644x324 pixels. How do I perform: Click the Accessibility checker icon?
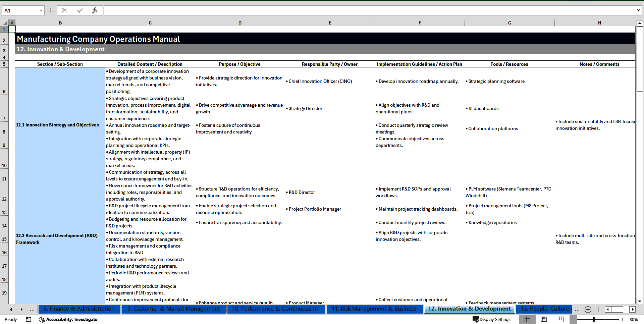(x=42, y=319)
